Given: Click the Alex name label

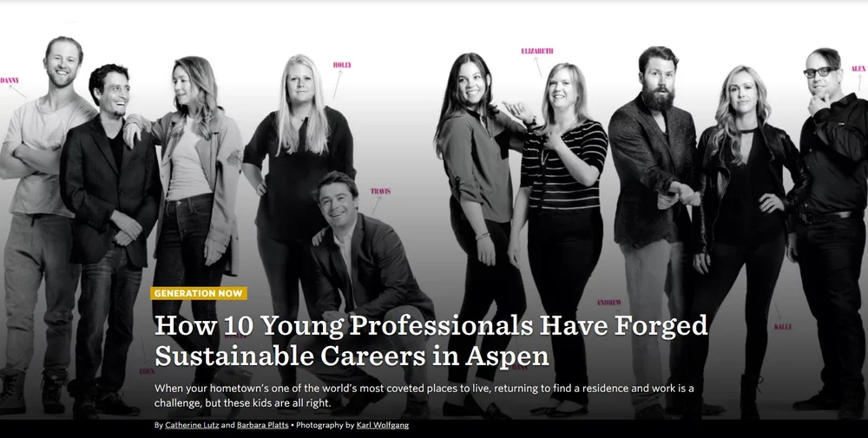Looking at the screenshot, I should tap(858, 69).
